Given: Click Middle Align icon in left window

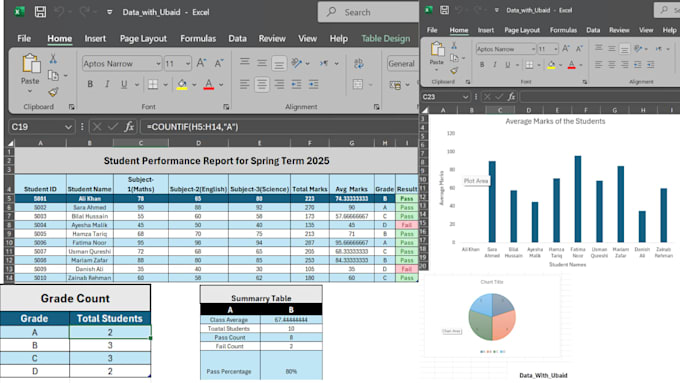Looking at the screenshot, I should click(x=262, y=63).
